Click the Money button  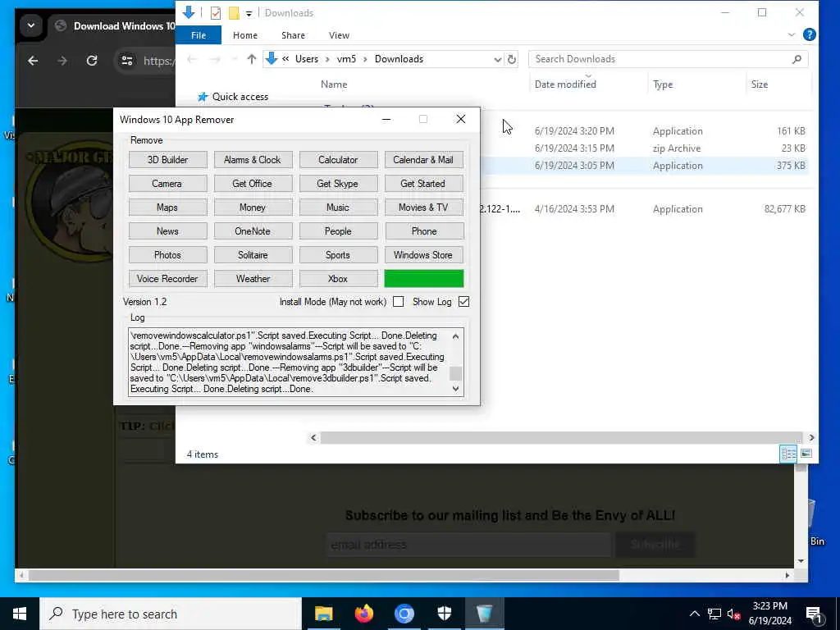253,208
